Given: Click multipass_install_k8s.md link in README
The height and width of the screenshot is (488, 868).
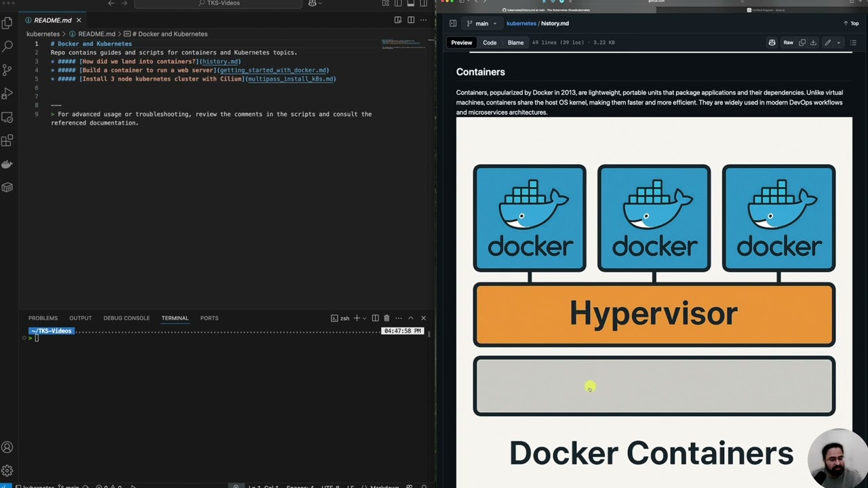Looking at the screenshot, I should 290,79.
